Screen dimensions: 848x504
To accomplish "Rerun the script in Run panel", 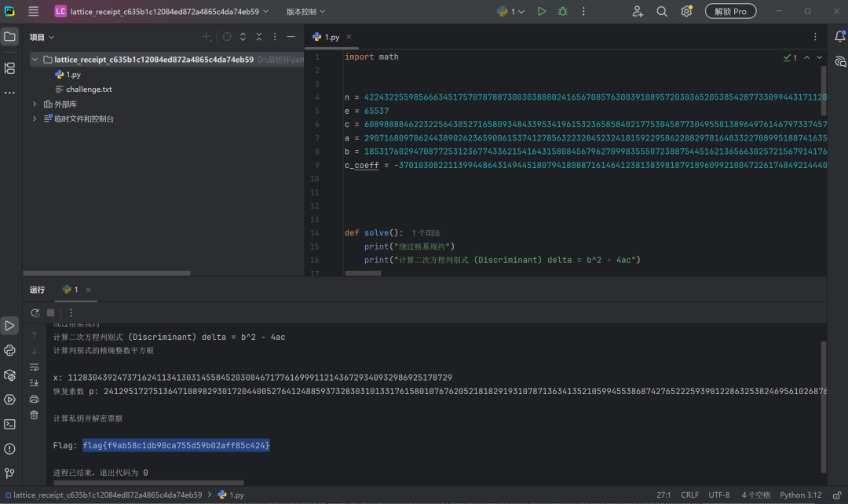I will pyautogui.click(x=35, y=312).
